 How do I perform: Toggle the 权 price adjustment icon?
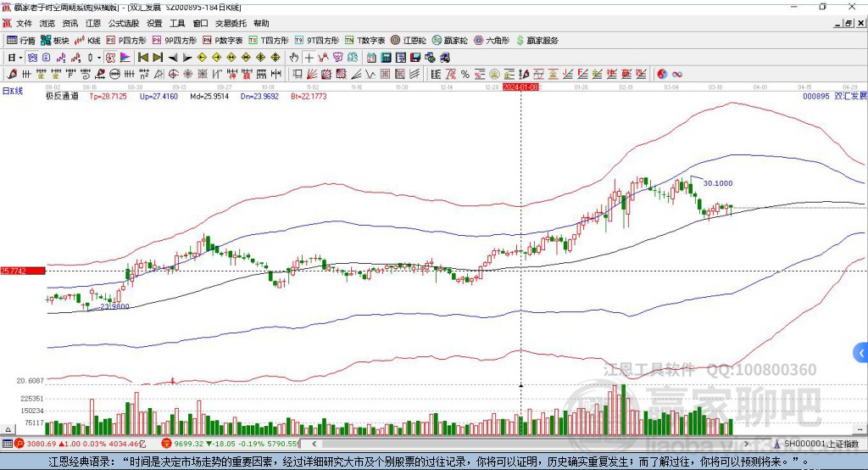coord(110,58)
